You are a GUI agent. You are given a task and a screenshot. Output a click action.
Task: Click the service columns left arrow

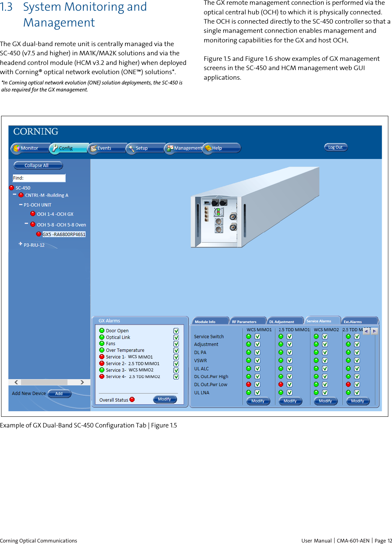pos(366,331)
